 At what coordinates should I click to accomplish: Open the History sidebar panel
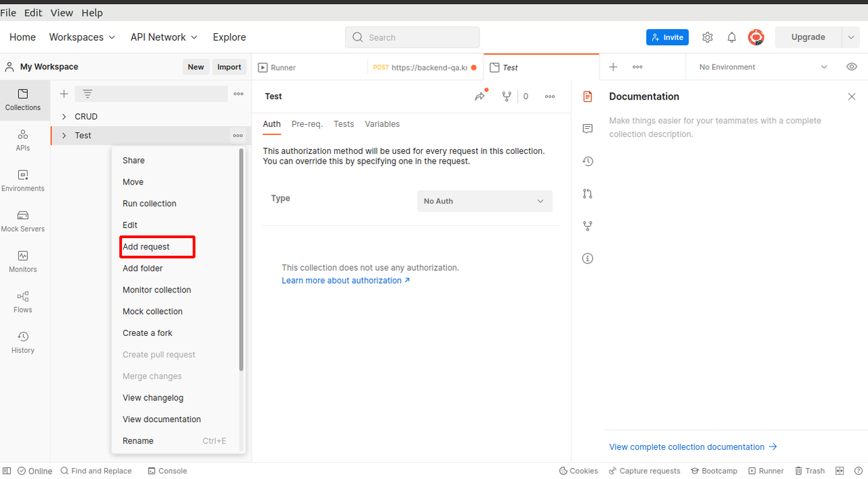(23, 343)
